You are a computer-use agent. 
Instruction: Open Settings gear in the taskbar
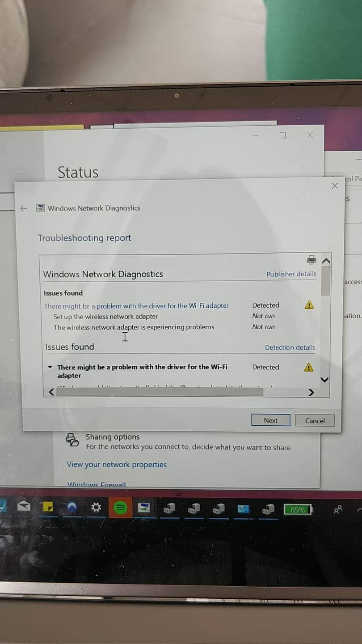[96, 507]
